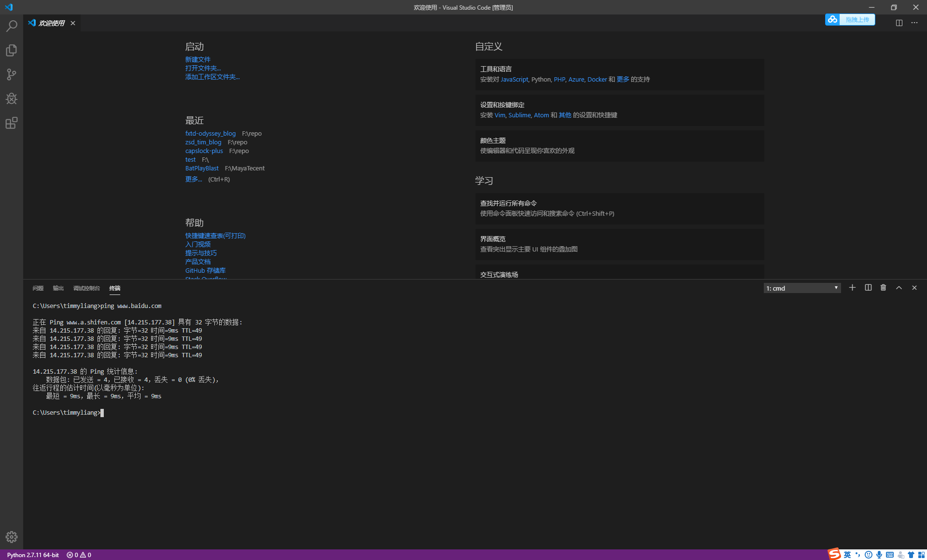Close the terminal panel
The height and width of the screenshot is (560, 927).
pyautogui.click(x=914, y=288)
